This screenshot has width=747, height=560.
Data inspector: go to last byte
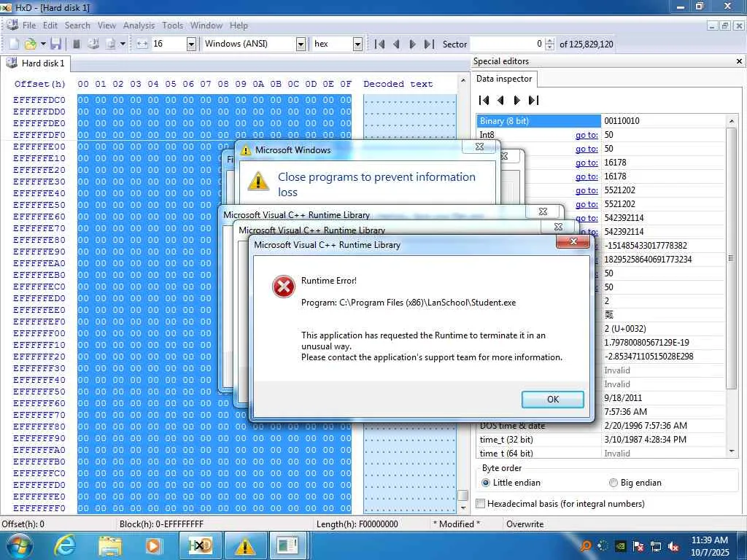pyautogui.click(x=533, y=100)
